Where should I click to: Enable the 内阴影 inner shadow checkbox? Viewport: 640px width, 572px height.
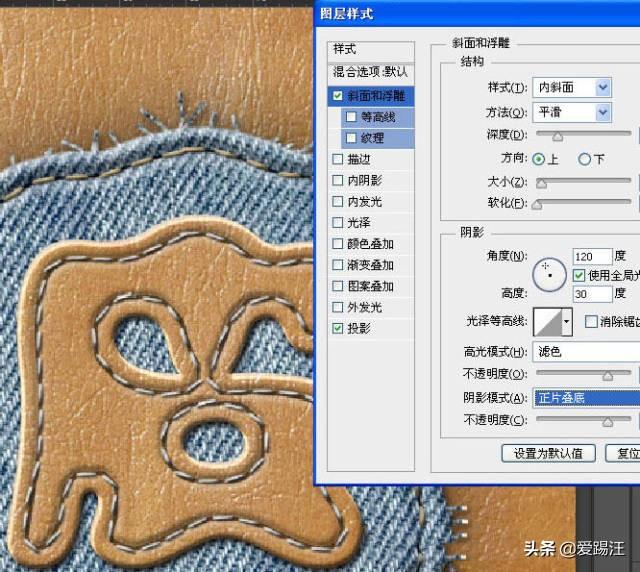[338, 180]
